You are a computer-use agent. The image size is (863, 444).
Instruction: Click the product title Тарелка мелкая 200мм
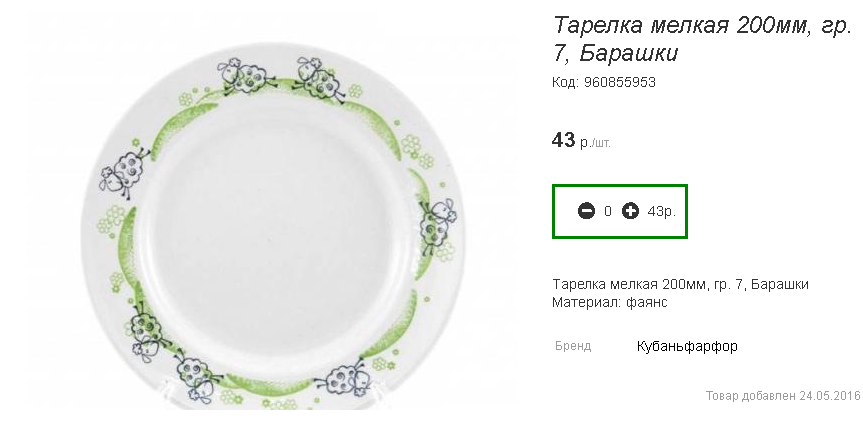[x=702, y=39]
